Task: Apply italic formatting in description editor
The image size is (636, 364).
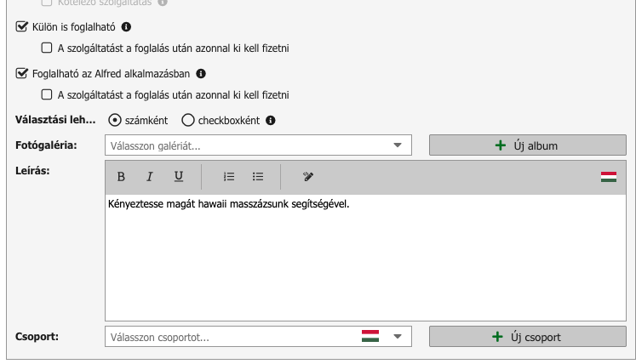Action: 150,177
